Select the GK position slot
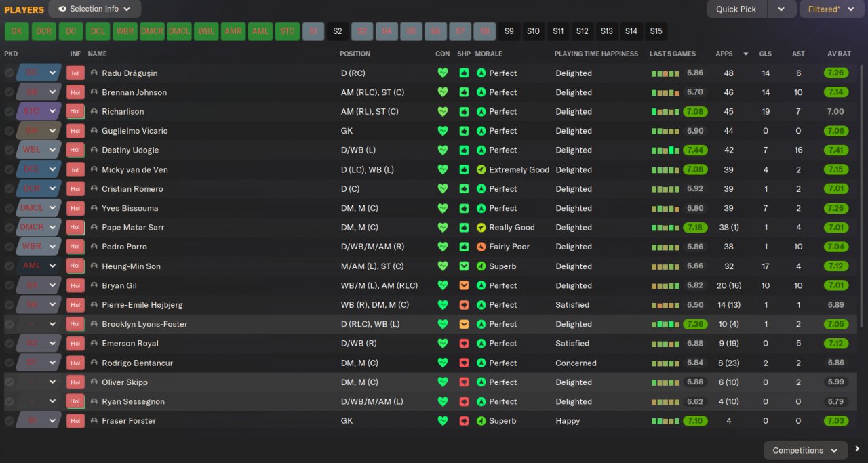The image size is (868, 463). (16, 31)
